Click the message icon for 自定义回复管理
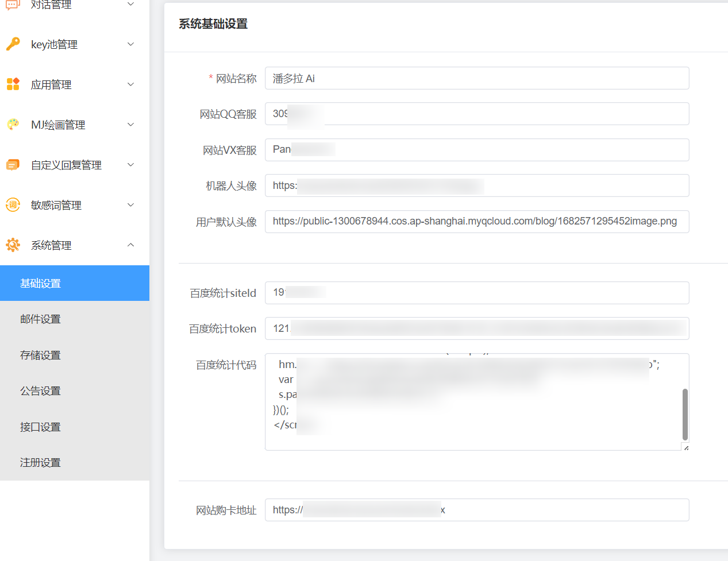The image size is (728, 561). (x=13, y=165)
